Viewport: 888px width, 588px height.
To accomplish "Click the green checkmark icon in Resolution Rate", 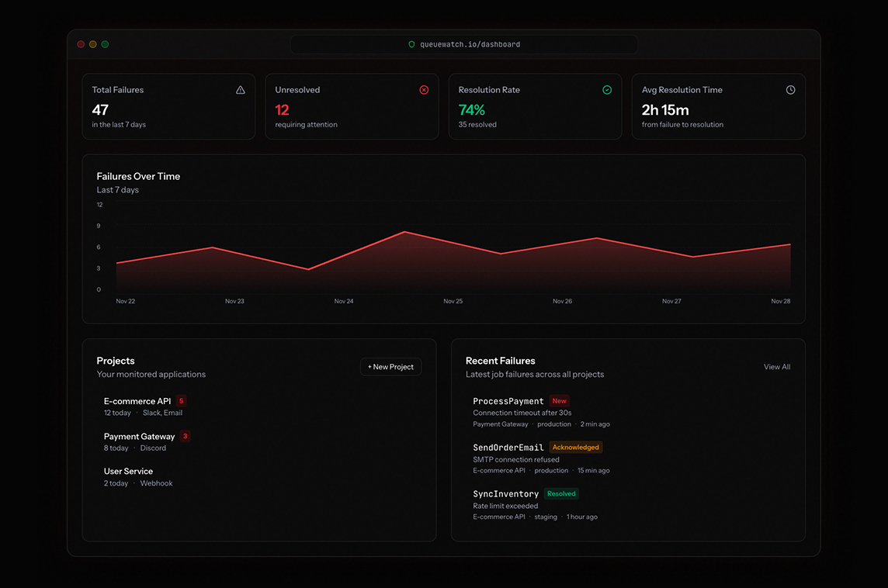I will pyautogui.click(x=607, y=90).
